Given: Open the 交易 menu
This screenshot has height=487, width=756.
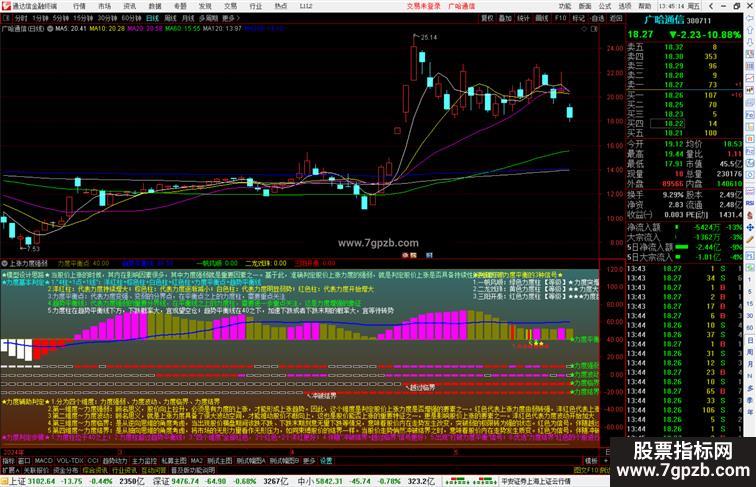Looking at the screenshot, I should tap(230, 6).
